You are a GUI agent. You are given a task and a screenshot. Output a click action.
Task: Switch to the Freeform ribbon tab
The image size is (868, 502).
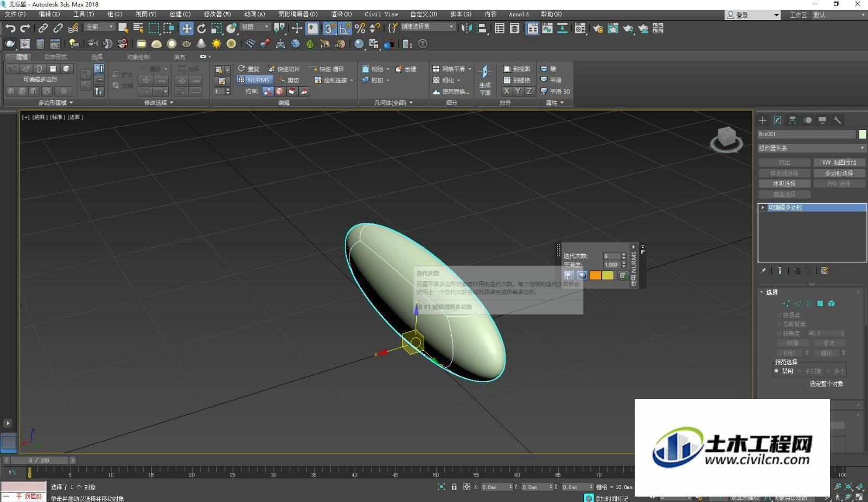[x=55, y=57]
